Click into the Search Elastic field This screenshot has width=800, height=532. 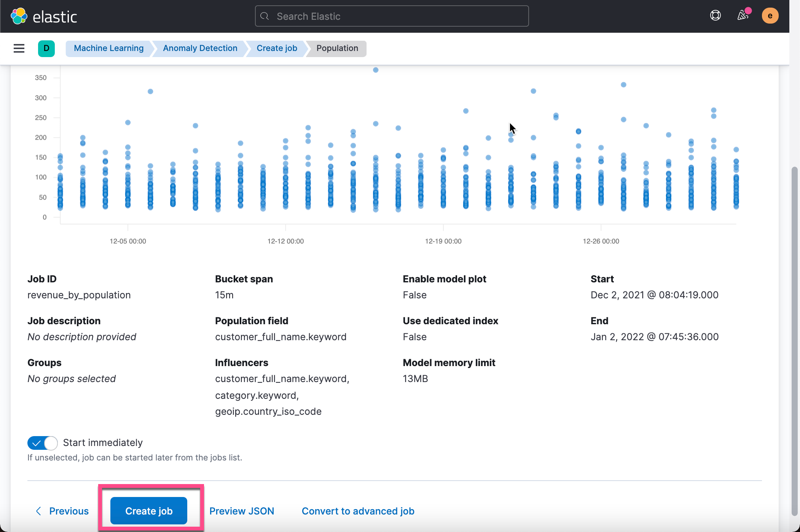391,16
